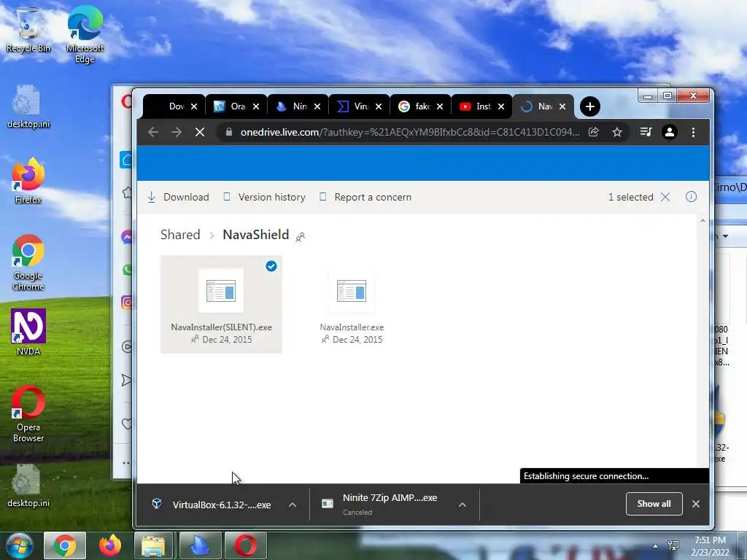Expand Ninite 7Zip AIMP download options
This screenshot has height=560, width=747.
pos(462,505)
